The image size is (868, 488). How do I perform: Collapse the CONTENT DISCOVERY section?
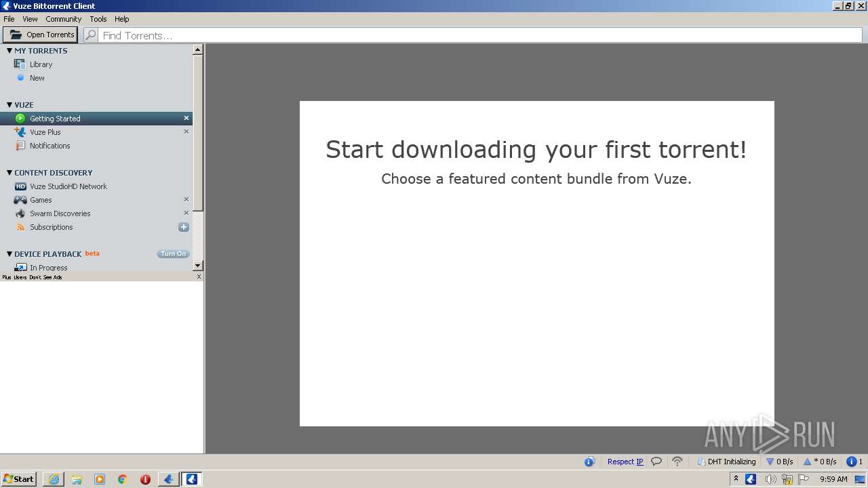pos(9,173)
